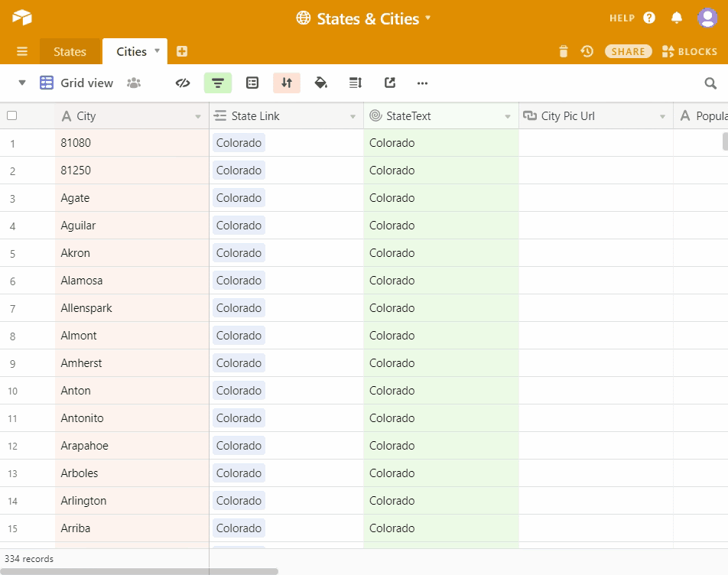Switch to the States tab
The width and height of the screenshot is (728, 575).
click(70, 52)
